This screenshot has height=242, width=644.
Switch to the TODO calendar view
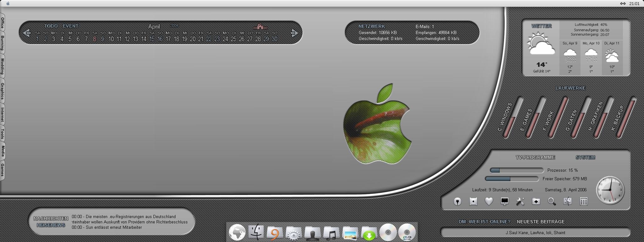click(x=51, y=26)
